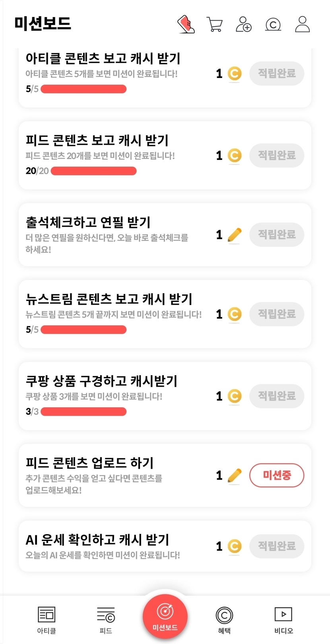The image size is (330, 644).
Task: Open the 쿠팡 상품 구경하고 캐시받기 mission title
Action: coord(101,381)
